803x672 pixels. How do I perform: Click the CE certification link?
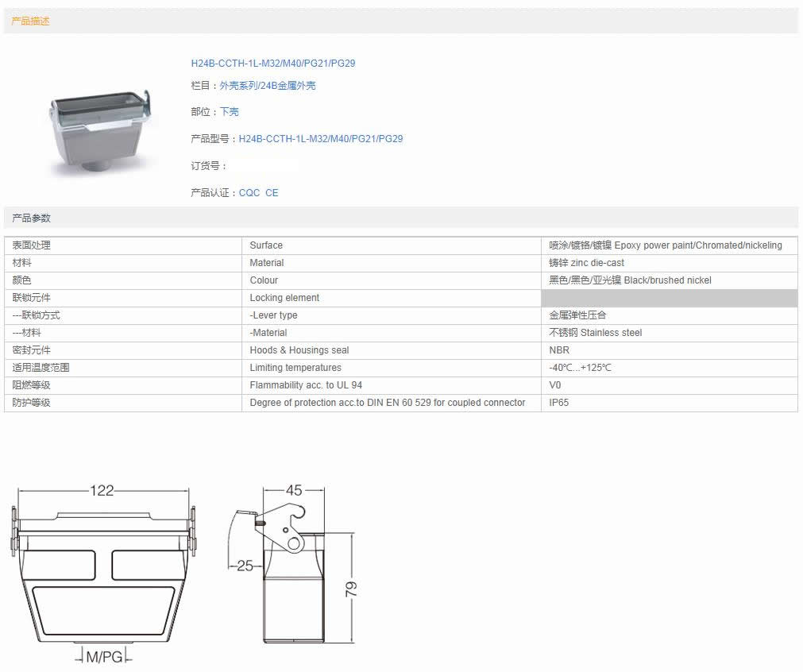(x=272, y=193)
